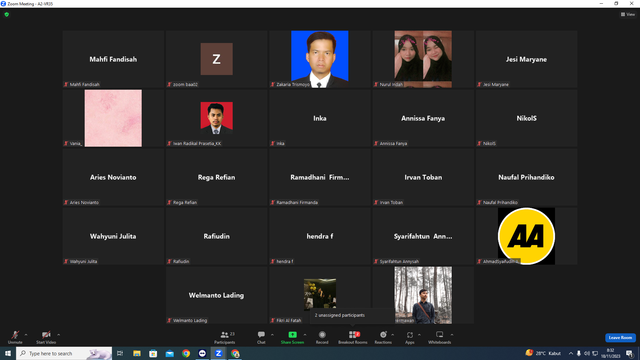Click the Mahfi Fandisah name in tile
The height and width of the screenshot is (360, 640).
coord(113,59)
